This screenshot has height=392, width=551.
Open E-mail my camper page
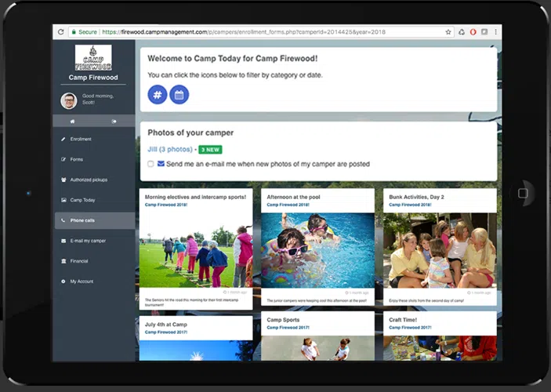point(87,241)
